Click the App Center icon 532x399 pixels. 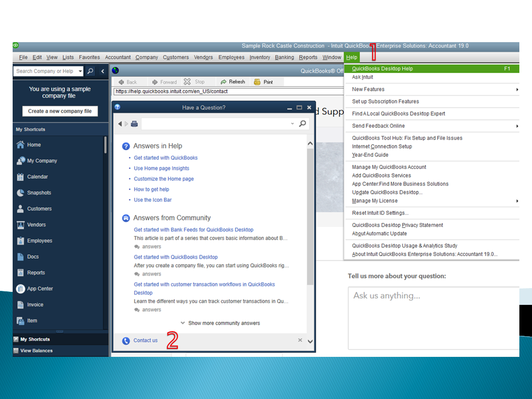click(20, 289)
